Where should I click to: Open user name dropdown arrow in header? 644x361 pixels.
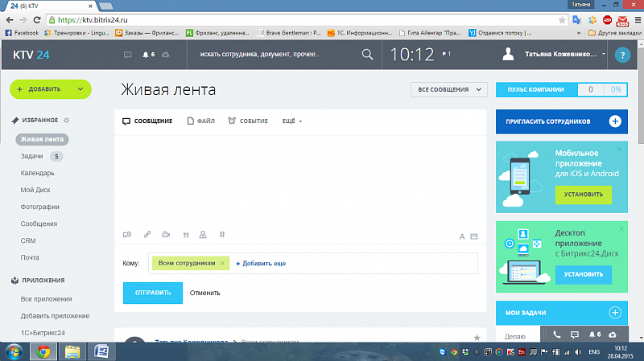click(604, 54)
